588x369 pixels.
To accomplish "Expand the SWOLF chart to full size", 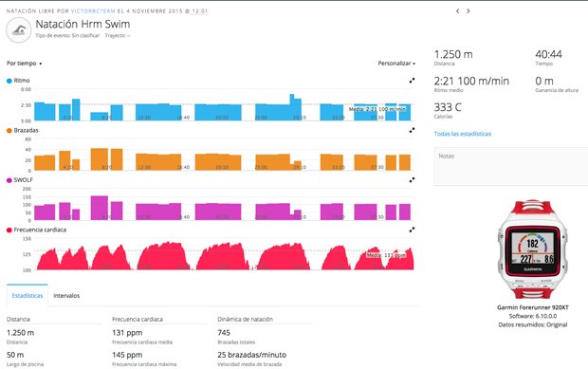I will [412, 180].
